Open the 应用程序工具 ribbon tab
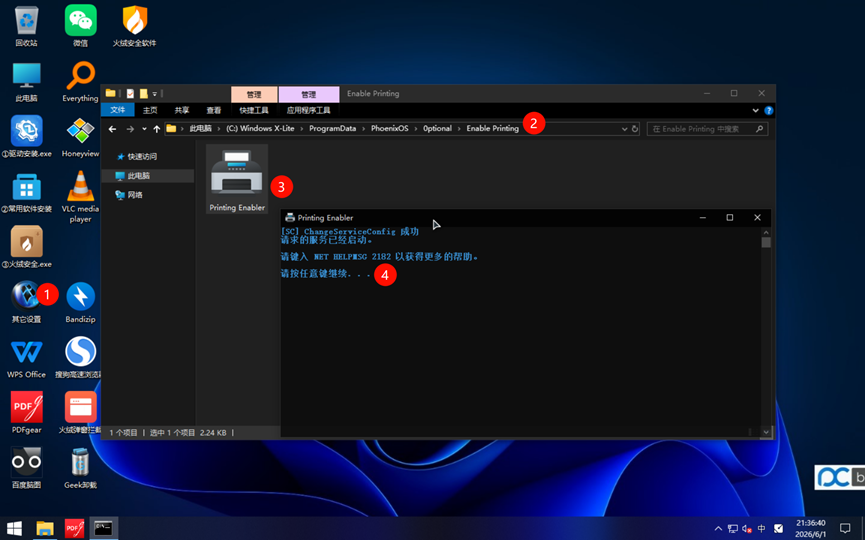 [x=308, y=110]
